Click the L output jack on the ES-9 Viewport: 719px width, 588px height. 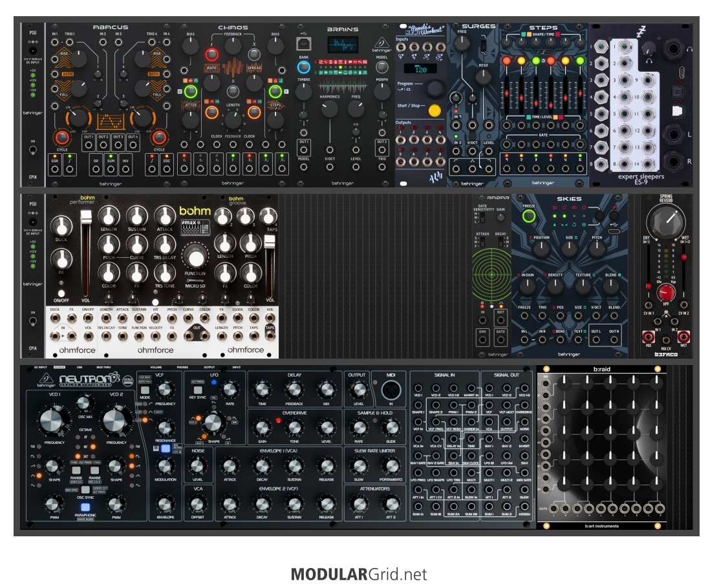[673, 135]
